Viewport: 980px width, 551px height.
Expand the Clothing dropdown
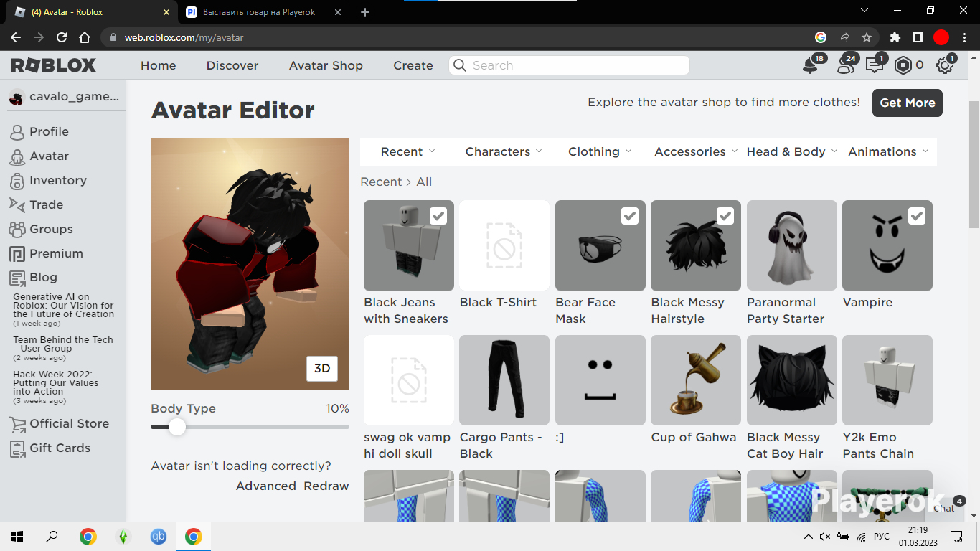point(600,152)
